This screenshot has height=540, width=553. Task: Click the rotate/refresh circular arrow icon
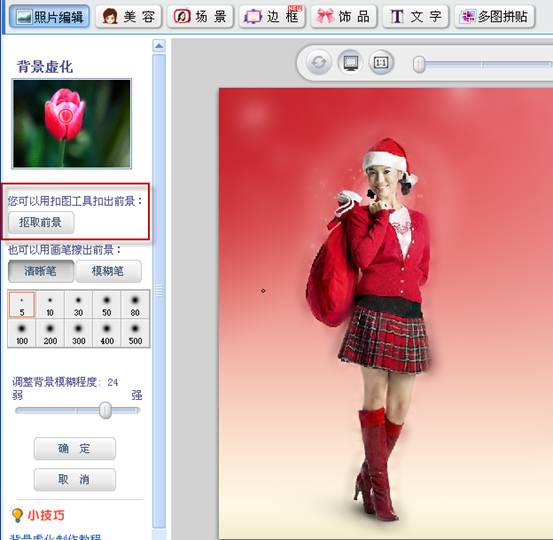pyautogui.click(x=318, y=62)
